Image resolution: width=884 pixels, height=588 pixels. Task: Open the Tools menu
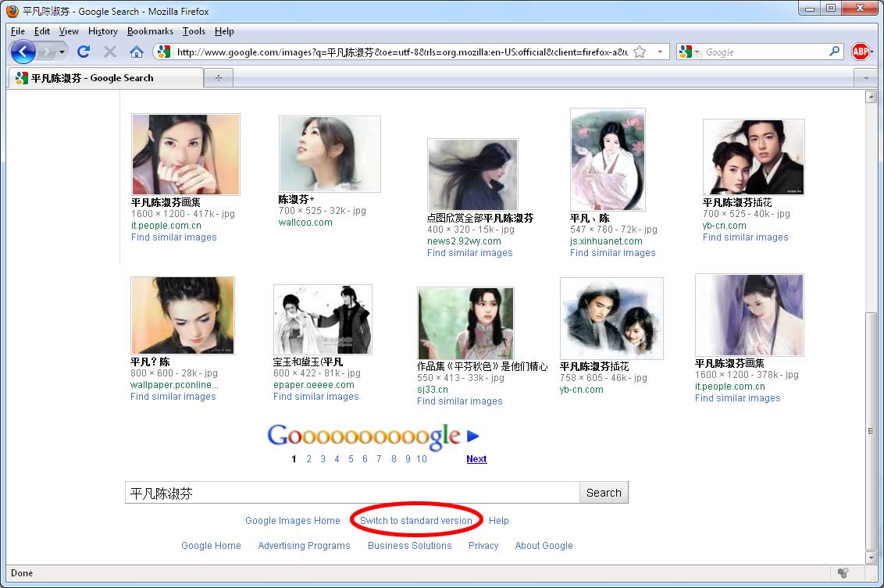(194, 31)
